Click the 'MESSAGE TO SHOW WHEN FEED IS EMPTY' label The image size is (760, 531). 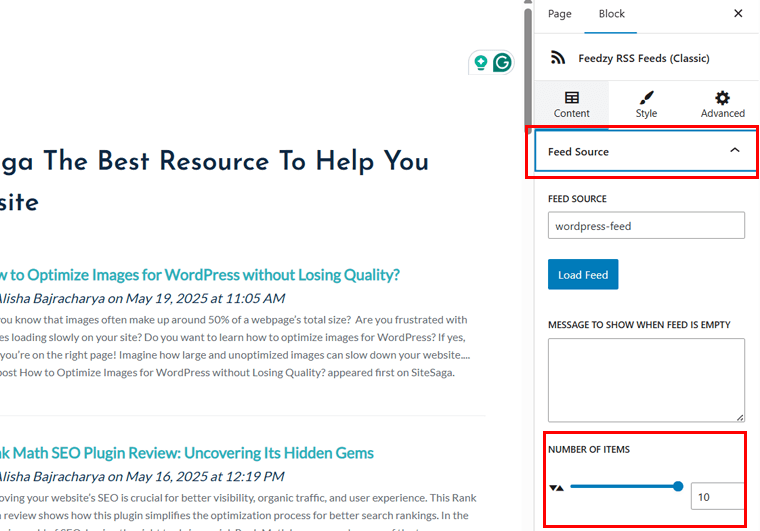(x=639, y=325)
